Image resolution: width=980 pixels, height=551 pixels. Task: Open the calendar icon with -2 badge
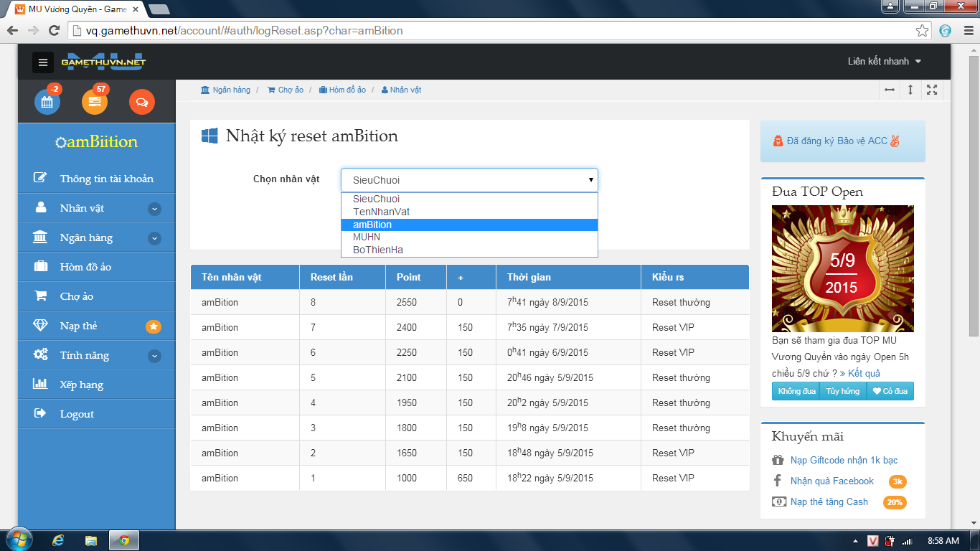47,102
